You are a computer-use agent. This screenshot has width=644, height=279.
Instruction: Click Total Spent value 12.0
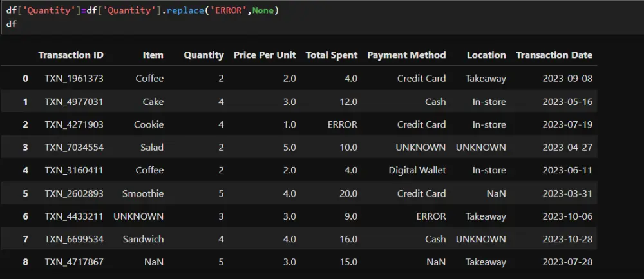[348, 102]
